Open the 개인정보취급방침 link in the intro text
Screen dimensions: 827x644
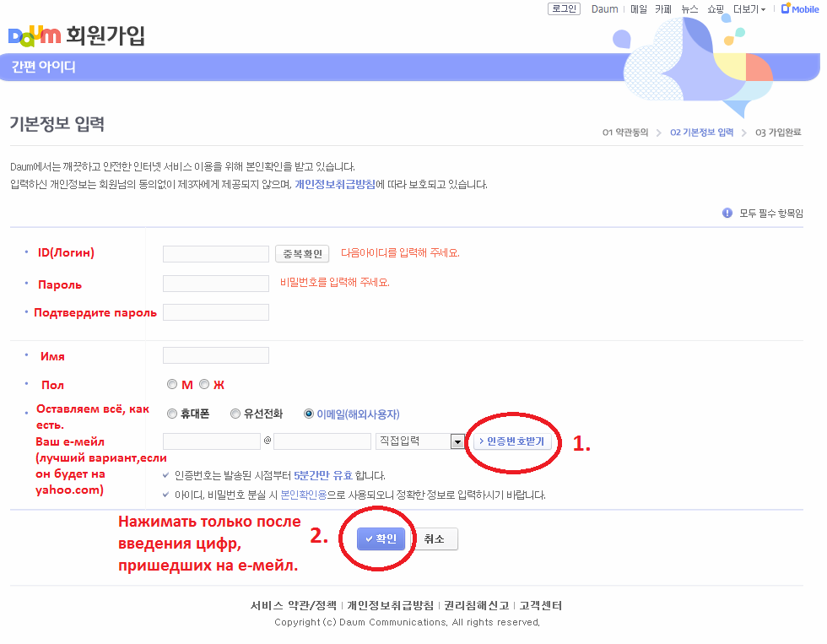[335, 185]
